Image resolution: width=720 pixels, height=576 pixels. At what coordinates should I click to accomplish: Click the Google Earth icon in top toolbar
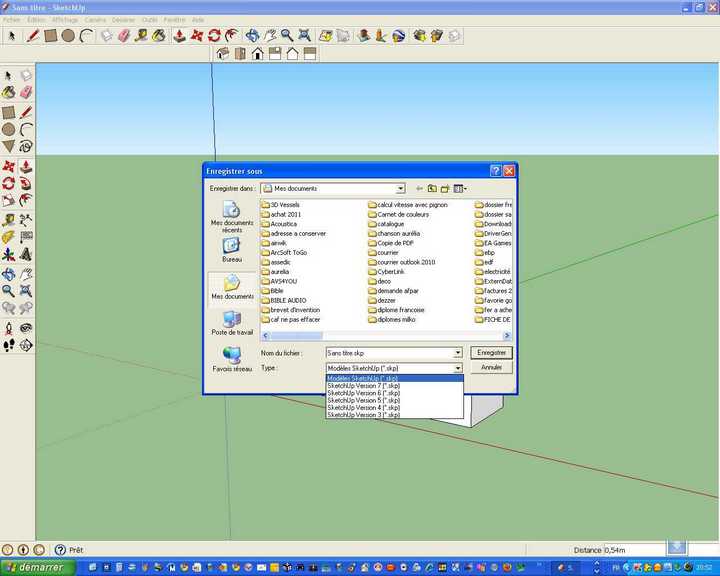click(399, 36)
